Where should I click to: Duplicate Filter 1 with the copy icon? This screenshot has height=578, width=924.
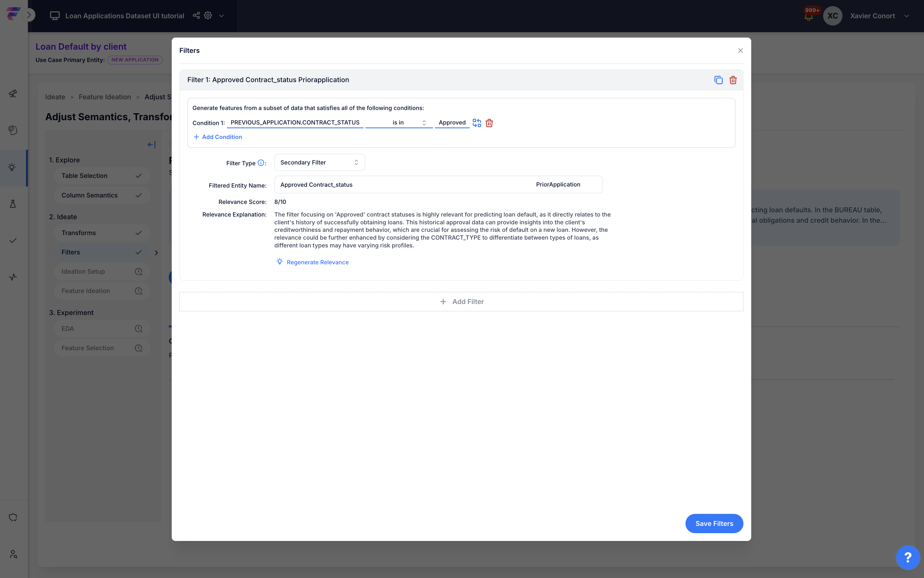718,80
